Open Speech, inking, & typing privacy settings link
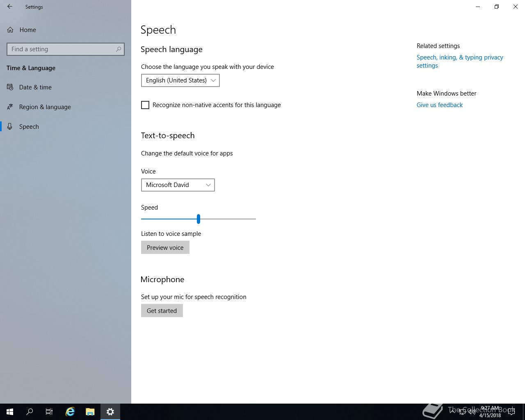This screenshot has height=420, width=525. tap(460, 62)
